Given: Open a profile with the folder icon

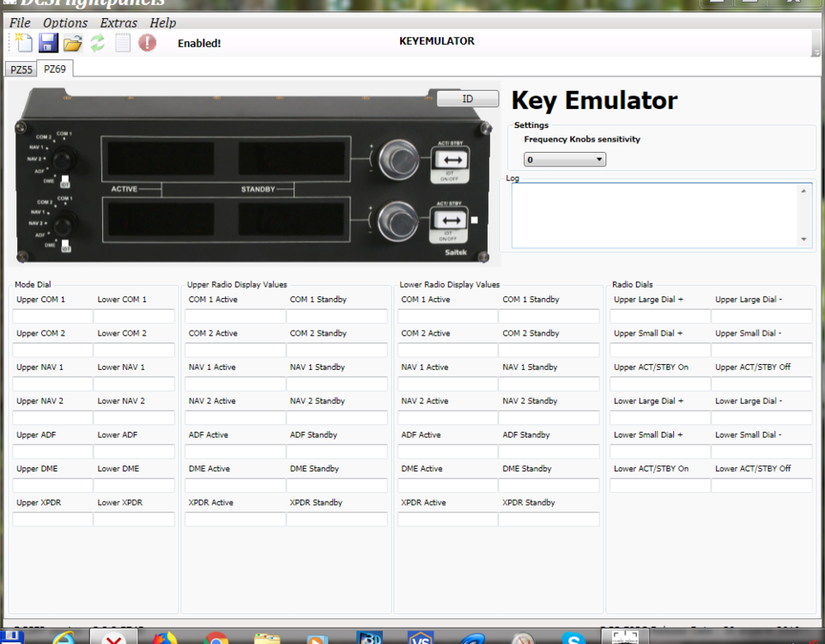Looking at the screenshot, I should click(73, 43).
